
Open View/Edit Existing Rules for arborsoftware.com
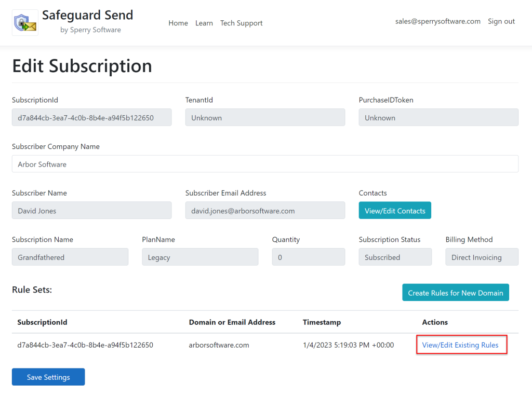[461, 345]
